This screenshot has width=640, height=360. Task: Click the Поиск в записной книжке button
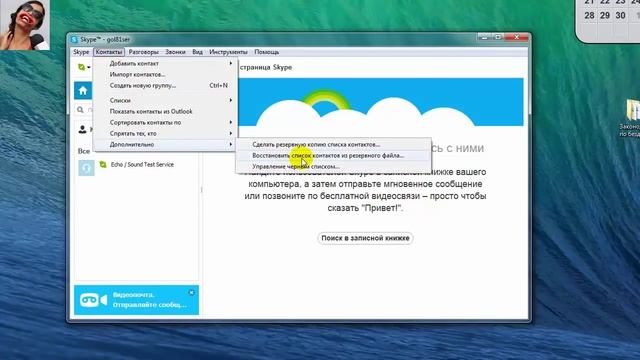365,238
